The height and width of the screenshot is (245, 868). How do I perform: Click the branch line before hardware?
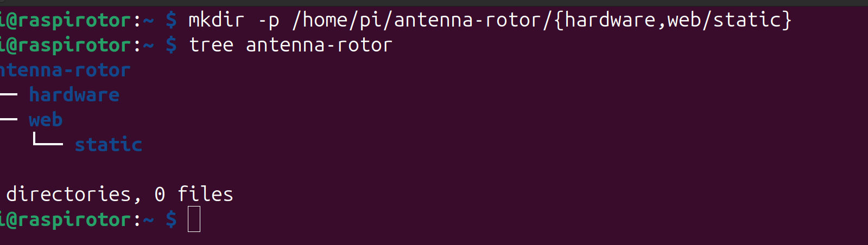pyautogui.click(x=9, y=94)
